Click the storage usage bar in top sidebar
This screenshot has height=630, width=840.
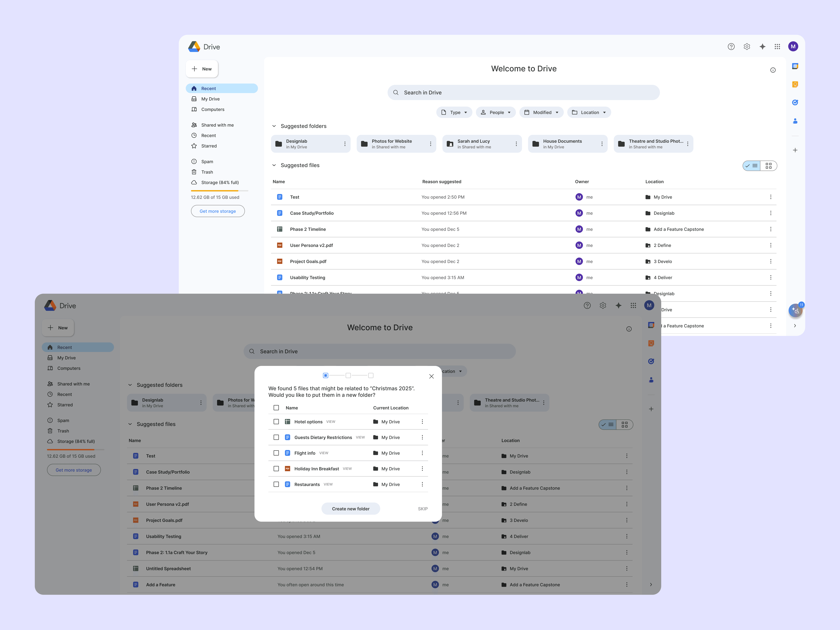point(220,191)
